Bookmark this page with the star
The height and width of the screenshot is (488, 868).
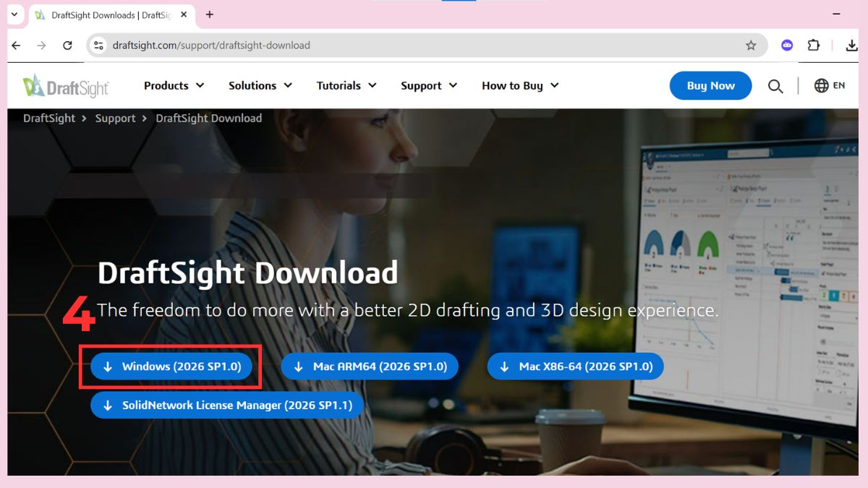[x=751, y=46]
